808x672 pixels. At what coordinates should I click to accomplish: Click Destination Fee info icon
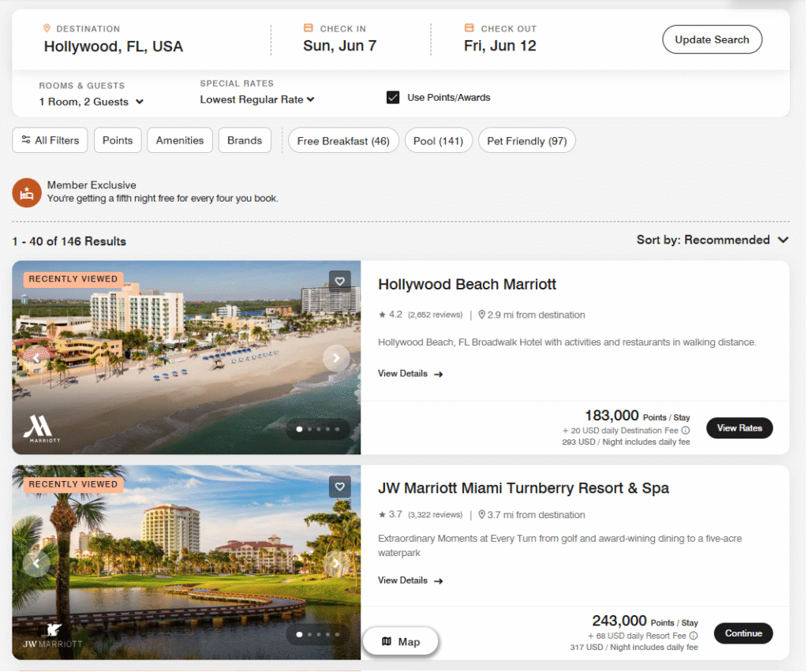click(686, 431)
